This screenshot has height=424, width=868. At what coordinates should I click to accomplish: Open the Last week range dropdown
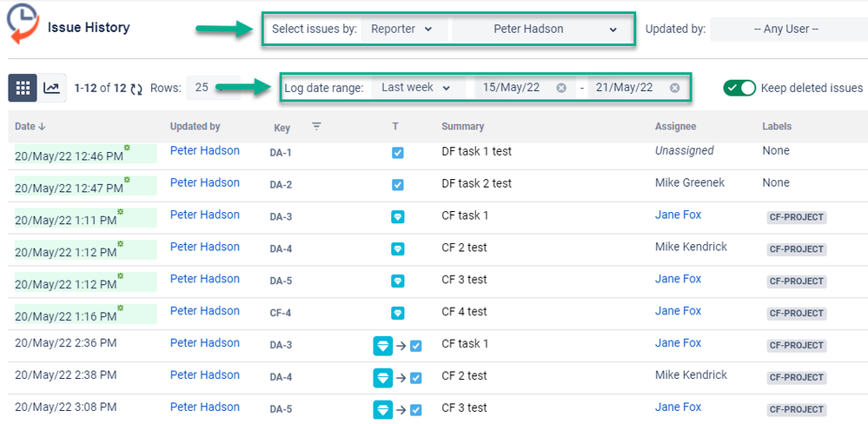[418, 88]
